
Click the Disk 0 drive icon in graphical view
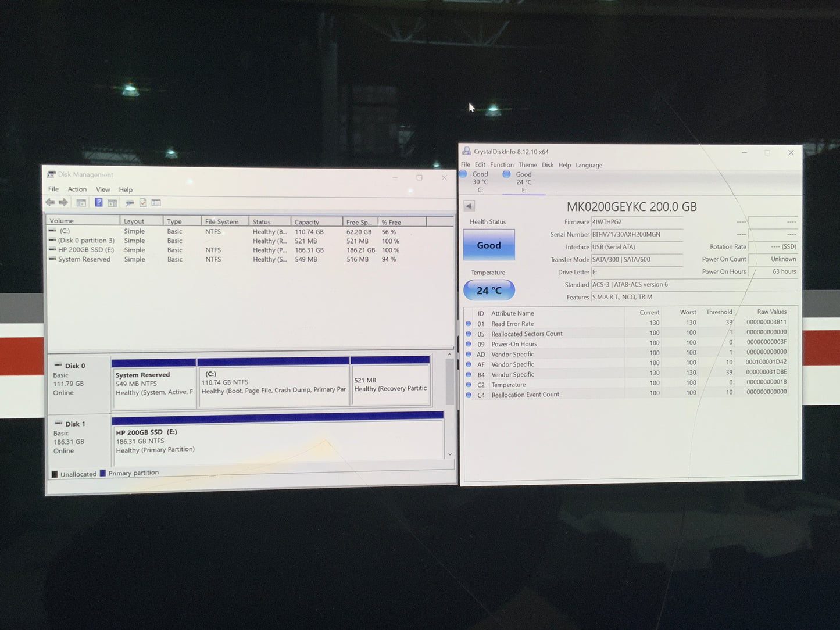(x=58, y=365)
